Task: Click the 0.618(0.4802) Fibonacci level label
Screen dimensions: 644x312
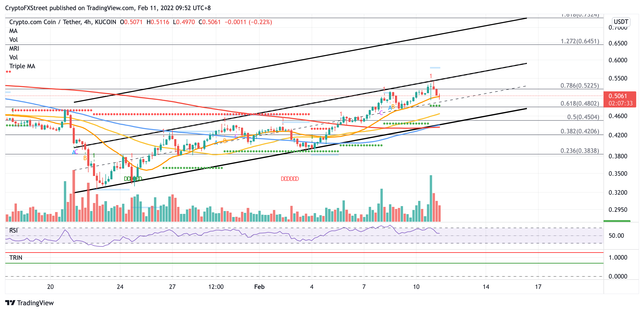Action: 580,104
